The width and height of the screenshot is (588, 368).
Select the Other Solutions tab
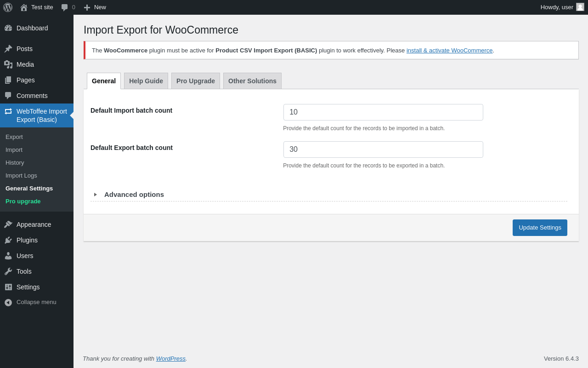[x=252, y=81]
